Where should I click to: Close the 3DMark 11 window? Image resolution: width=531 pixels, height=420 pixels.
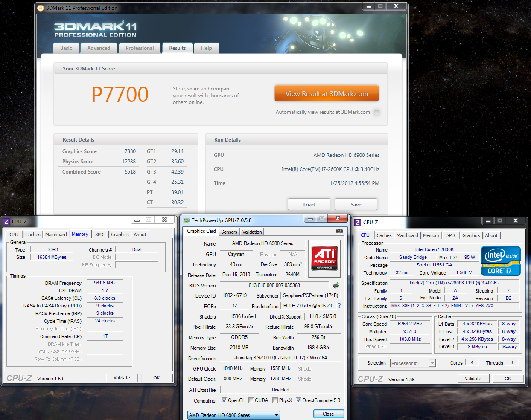pos(396,6)
